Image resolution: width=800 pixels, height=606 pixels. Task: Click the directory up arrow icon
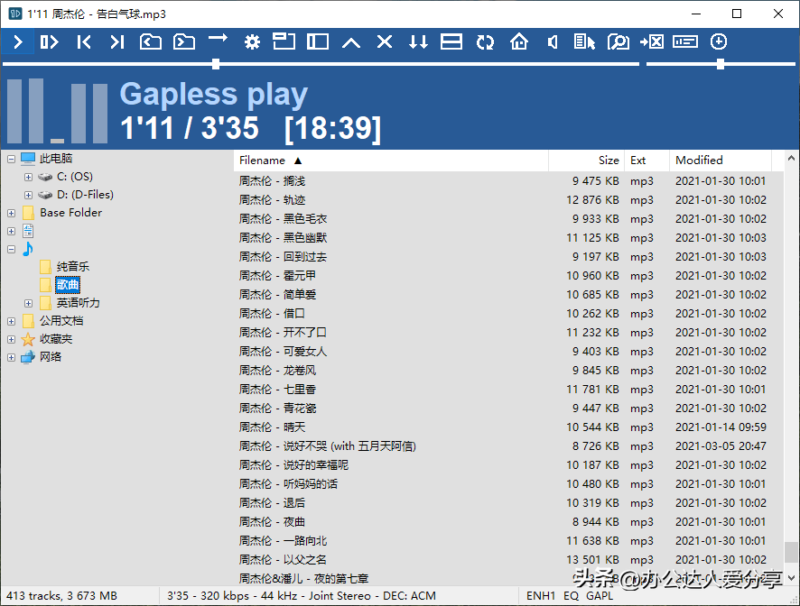(351, 42)
